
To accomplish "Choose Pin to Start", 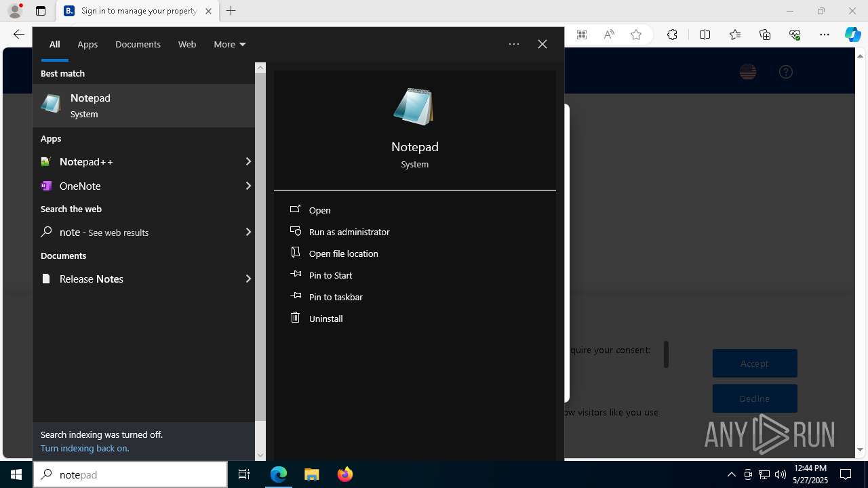I will pyautogui.click(x=330, y=275).
